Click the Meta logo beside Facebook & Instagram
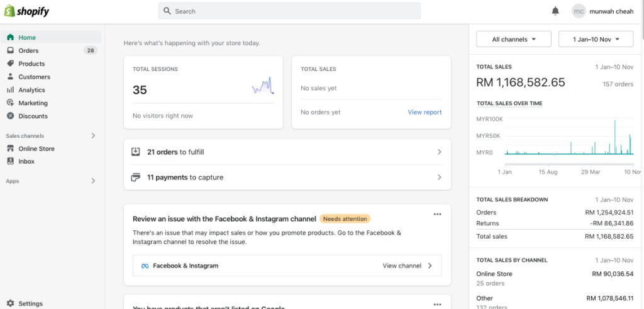The image size is (644, 309). click(145, 266)
